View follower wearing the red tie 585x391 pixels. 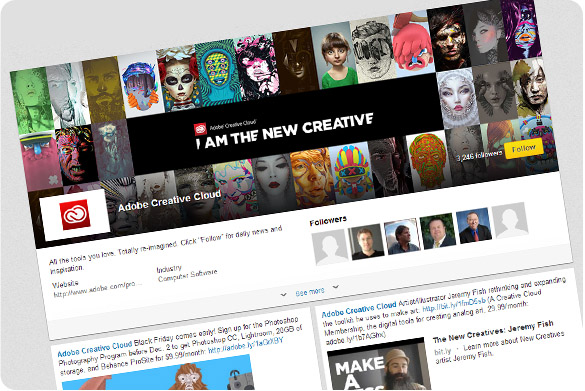(474, 226)
